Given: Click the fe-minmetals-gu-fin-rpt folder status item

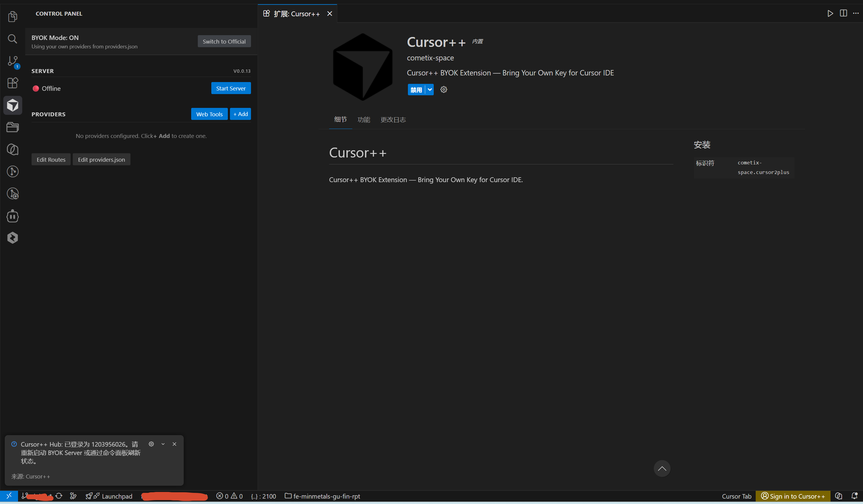Looking at the screenshot, I should click(x=322, y=496).
